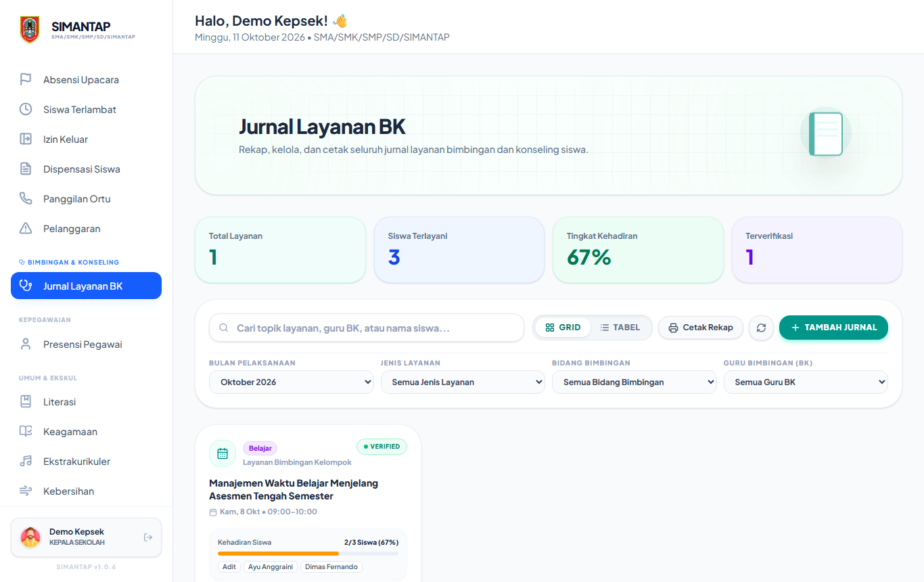Click the clock icon beside Siswa Terlambat
The width and height of the screenshot is (924, 582).
pos(26,110)
